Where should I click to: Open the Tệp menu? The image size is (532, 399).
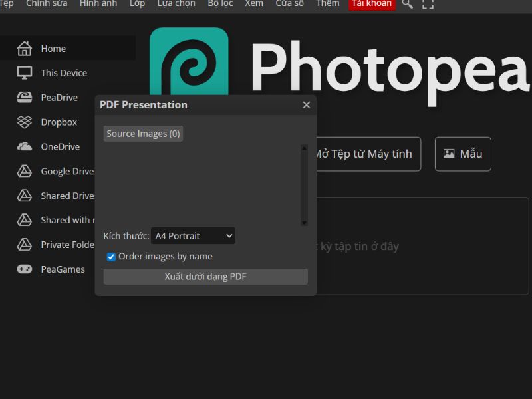pyautogui.click(x=7, y=3)
